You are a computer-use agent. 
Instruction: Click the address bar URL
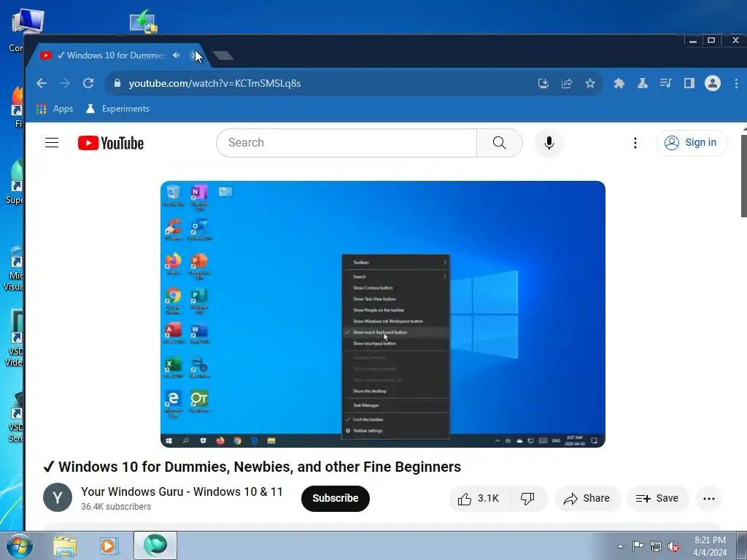tap(215, 83)
